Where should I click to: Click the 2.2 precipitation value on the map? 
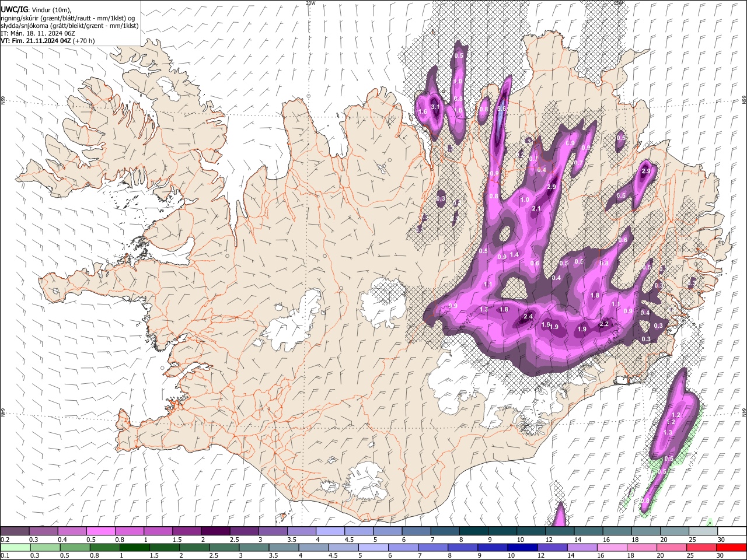coord(604,324)
